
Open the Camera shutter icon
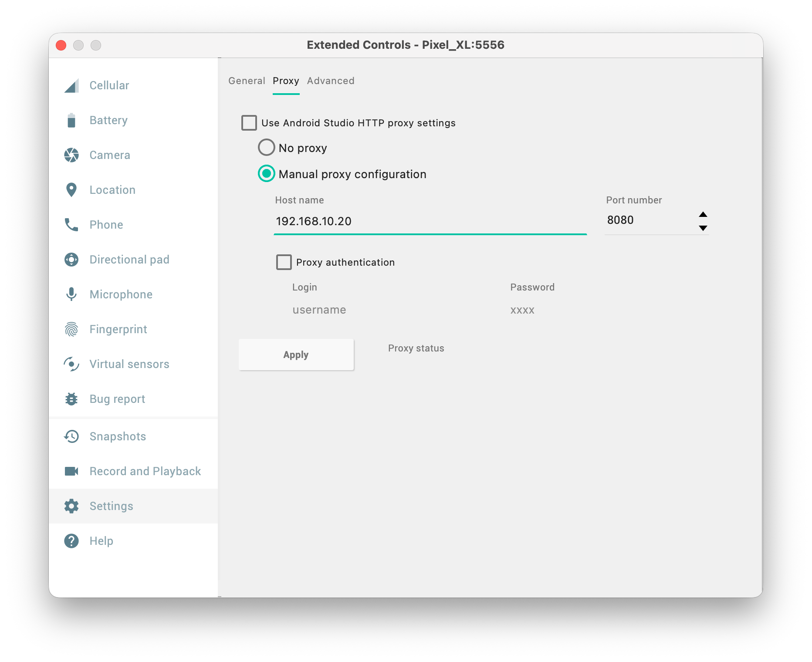[71, 155]
